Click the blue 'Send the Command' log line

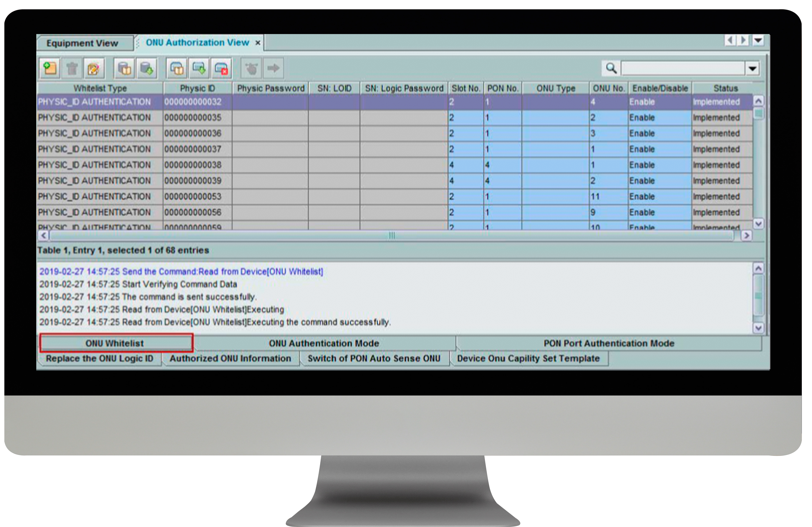181,272
